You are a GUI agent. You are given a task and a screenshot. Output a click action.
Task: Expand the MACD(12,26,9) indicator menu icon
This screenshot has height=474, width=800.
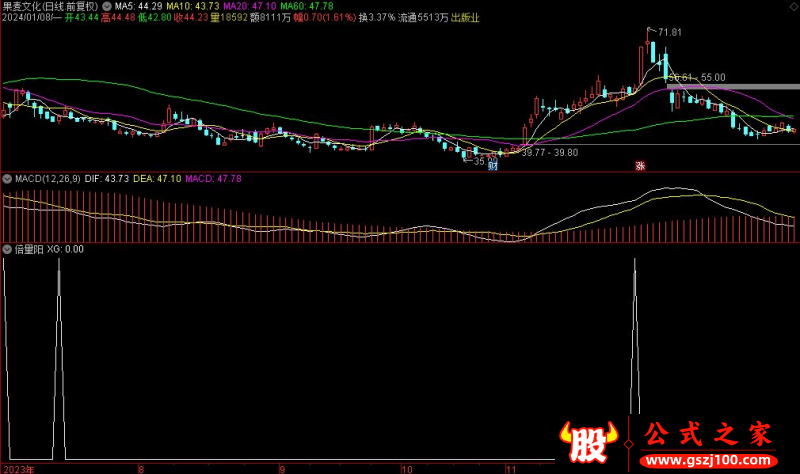pos(7,179)
